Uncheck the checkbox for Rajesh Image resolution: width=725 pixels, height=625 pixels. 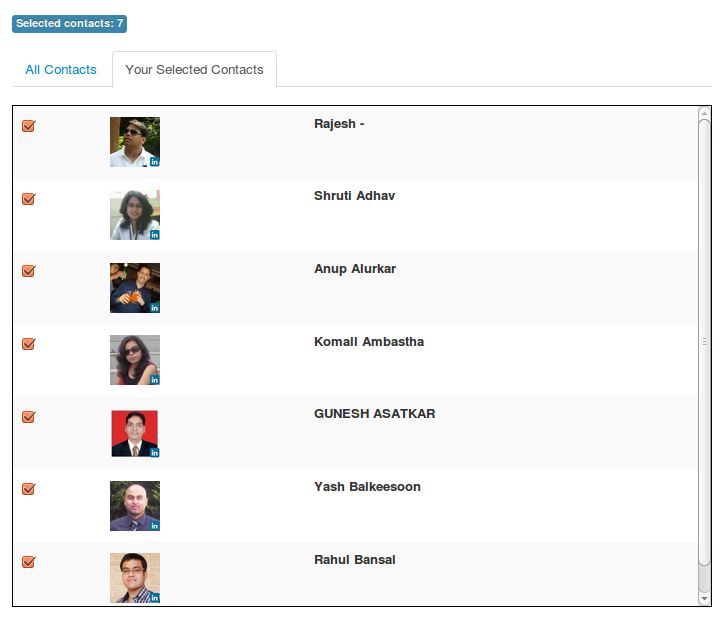point(28,126)
